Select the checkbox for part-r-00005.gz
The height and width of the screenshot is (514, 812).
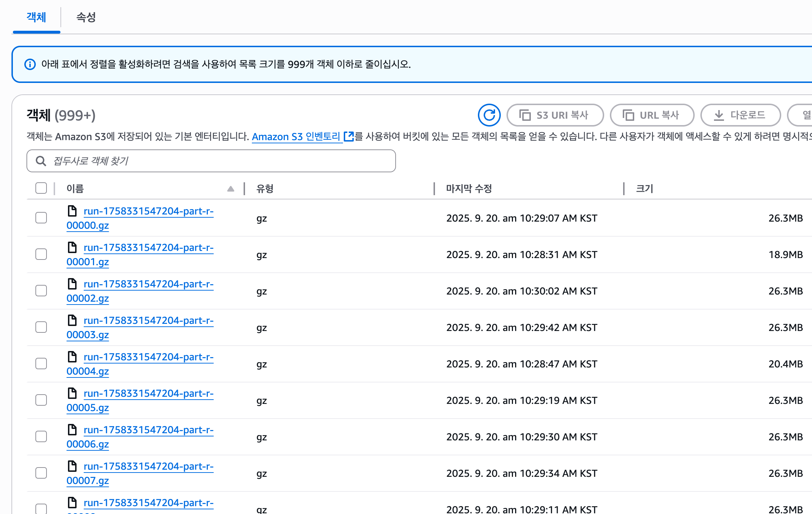[x=41, y=400]
